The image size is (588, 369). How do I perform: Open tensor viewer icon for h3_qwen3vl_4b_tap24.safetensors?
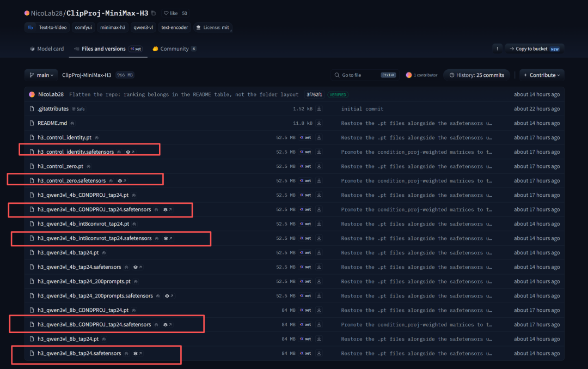click(x=137, y=267)
